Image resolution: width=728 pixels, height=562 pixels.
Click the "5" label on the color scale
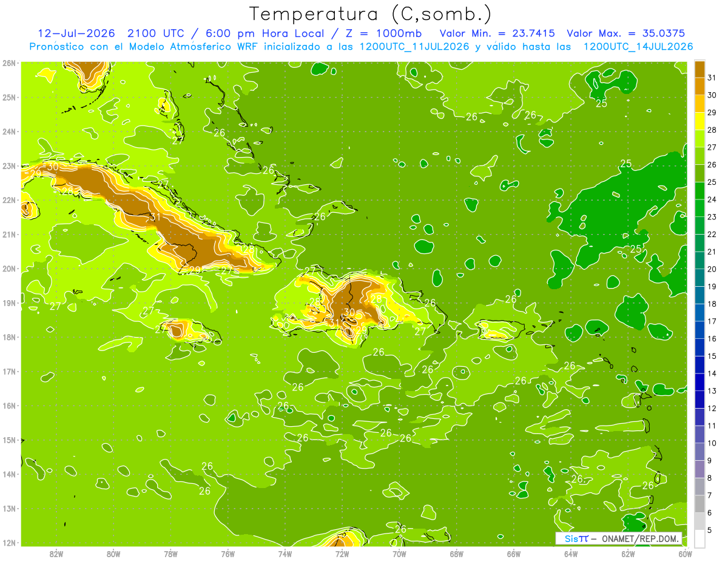[710, 530]
